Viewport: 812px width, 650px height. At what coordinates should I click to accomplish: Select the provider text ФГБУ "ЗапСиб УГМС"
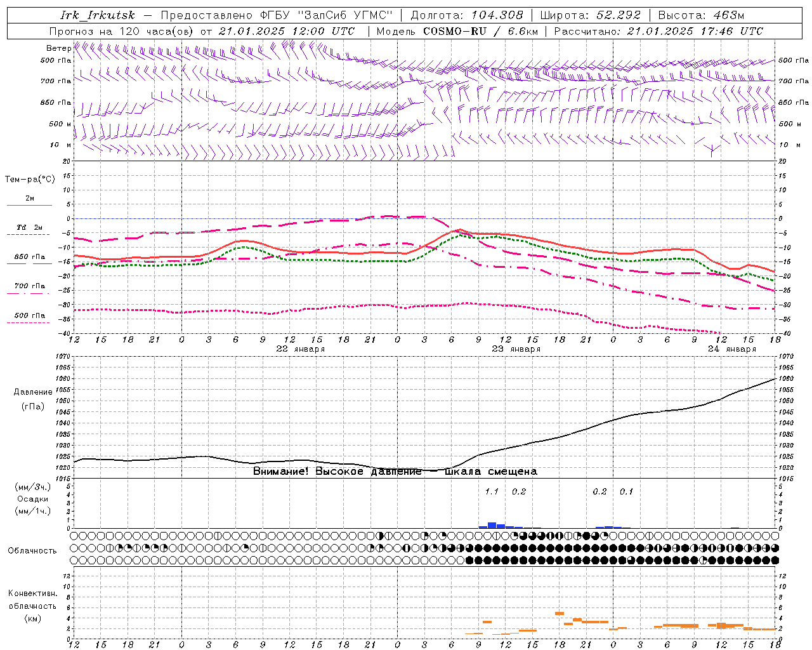click(326, 15)
